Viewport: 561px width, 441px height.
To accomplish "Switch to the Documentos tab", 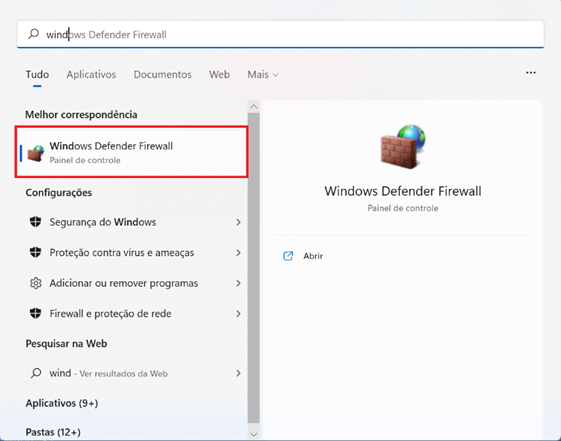I will [x=162, y=74].
